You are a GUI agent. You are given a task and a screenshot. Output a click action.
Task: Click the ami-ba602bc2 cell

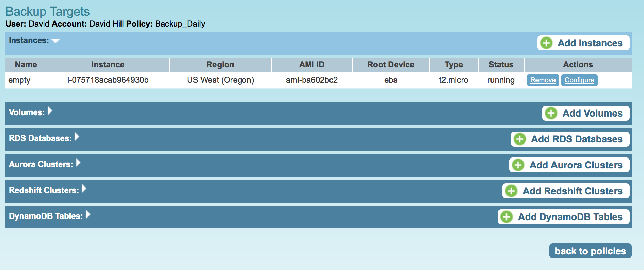pyautogui.click(x=312, y=80)
